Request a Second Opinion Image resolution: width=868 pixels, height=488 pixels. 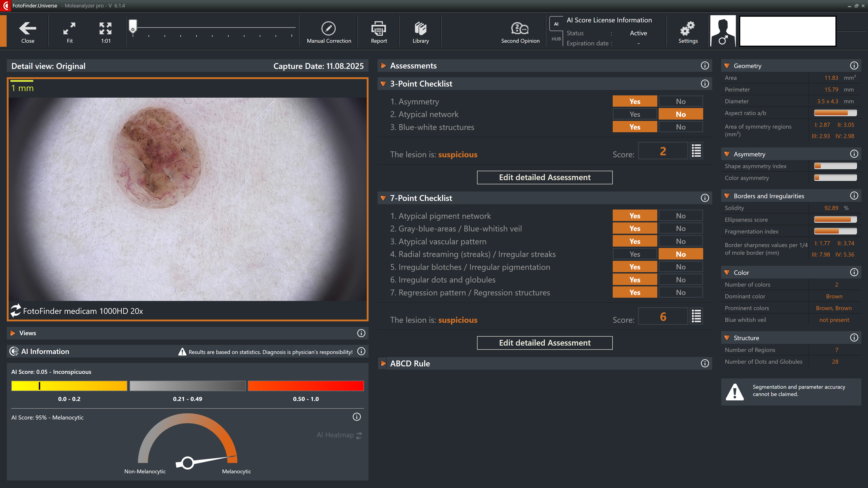(x=520, y=29)
